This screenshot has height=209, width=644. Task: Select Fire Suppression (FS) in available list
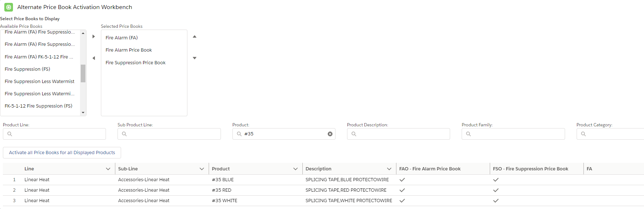click(27, 69)
